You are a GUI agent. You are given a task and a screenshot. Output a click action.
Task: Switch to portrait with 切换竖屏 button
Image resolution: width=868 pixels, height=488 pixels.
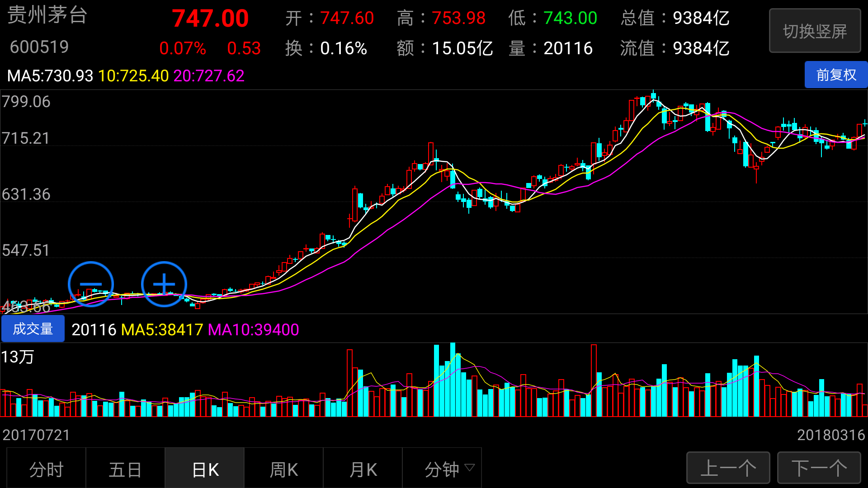[x=815, y=31]
